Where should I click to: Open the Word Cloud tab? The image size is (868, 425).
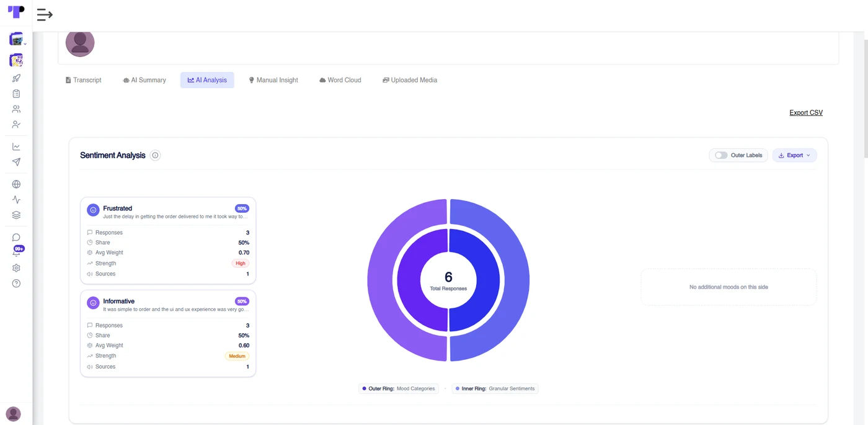click(x=340, y=80)
